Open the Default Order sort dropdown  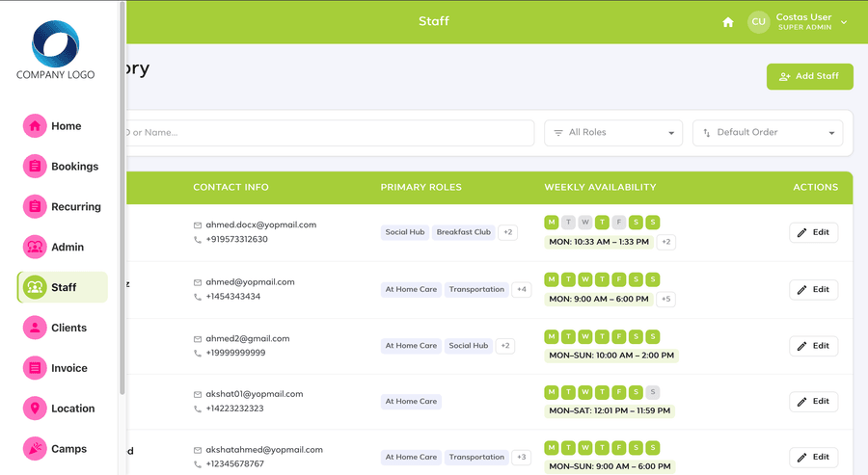(768, 133)
